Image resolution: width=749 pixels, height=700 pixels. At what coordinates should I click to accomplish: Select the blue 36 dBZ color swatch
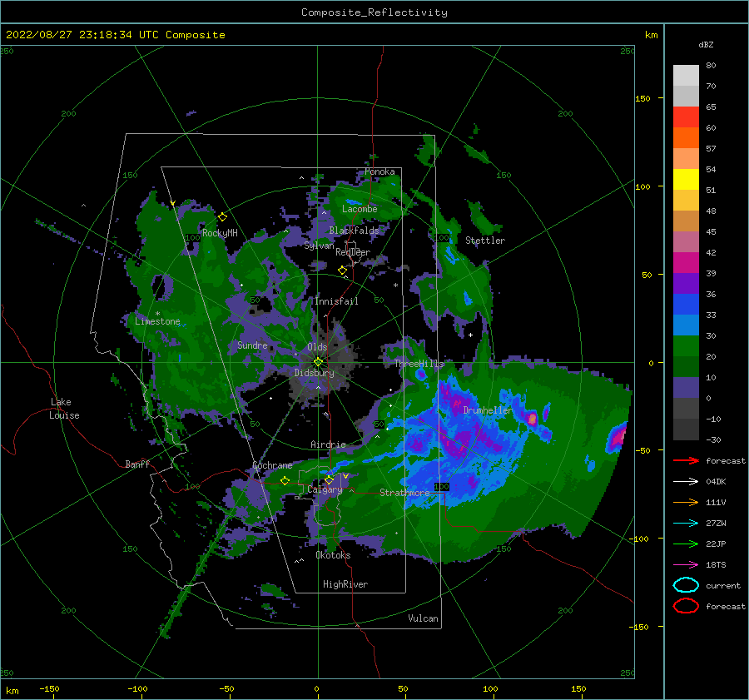click(x=686, y=304)
